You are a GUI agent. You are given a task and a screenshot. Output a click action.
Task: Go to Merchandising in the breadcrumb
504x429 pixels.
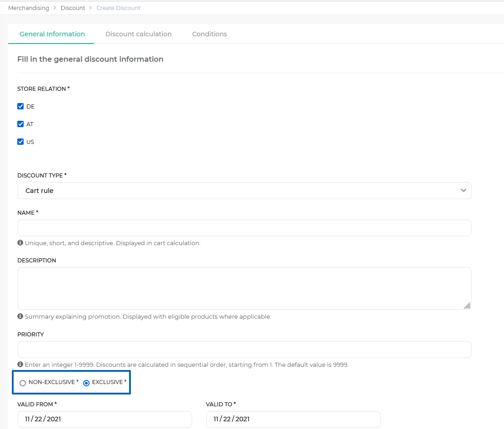(x=29, y=8)
